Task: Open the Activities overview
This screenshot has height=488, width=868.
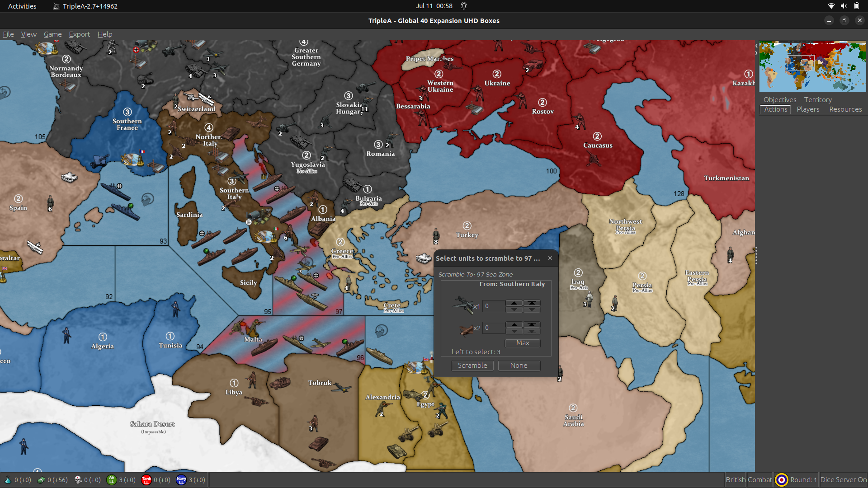Action: [22, 6]
